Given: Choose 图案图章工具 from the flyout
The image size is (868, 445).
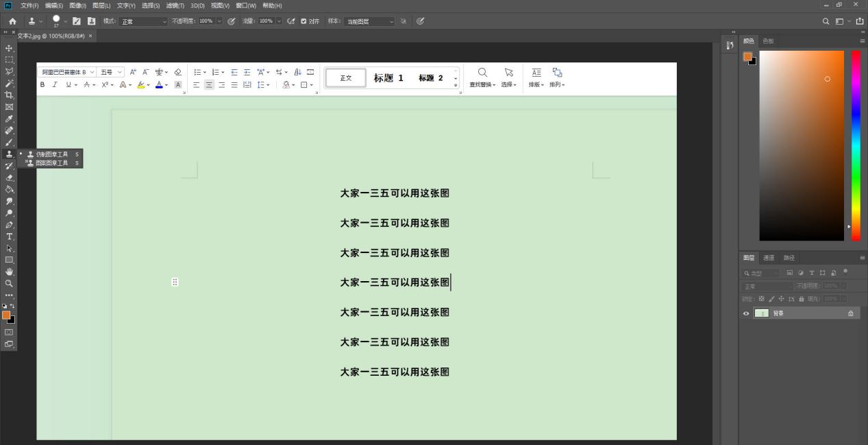Looking at the screenshot, I should (53, 163).
